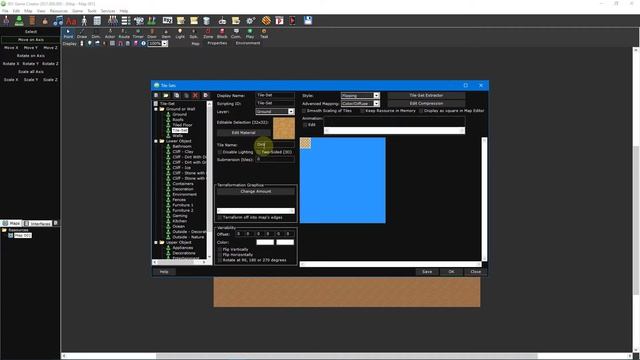Click the second white Color swatch under Variability

[285, 242]
